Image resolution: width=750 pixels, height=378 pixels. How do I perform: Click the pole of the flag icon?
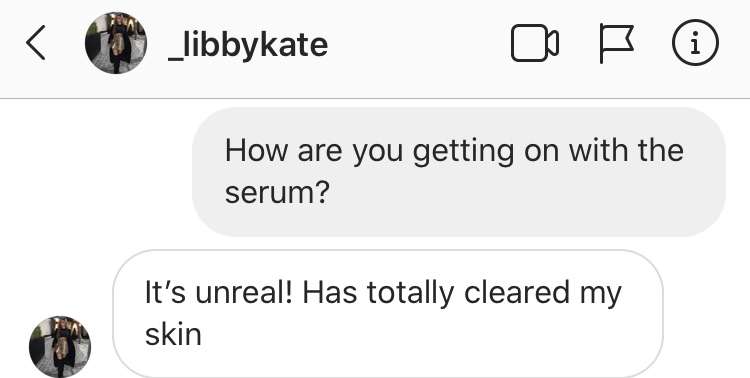[601, 44]
